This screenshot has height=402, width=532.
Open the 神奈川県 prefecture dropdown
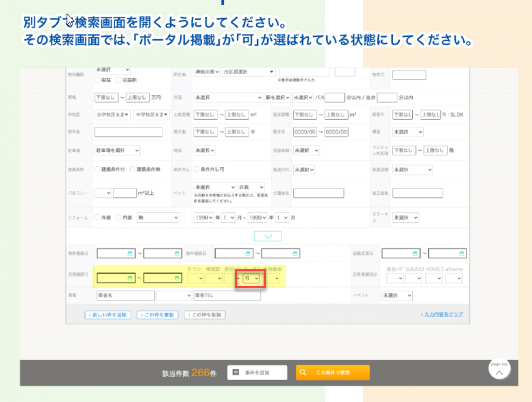coord(207,72)
